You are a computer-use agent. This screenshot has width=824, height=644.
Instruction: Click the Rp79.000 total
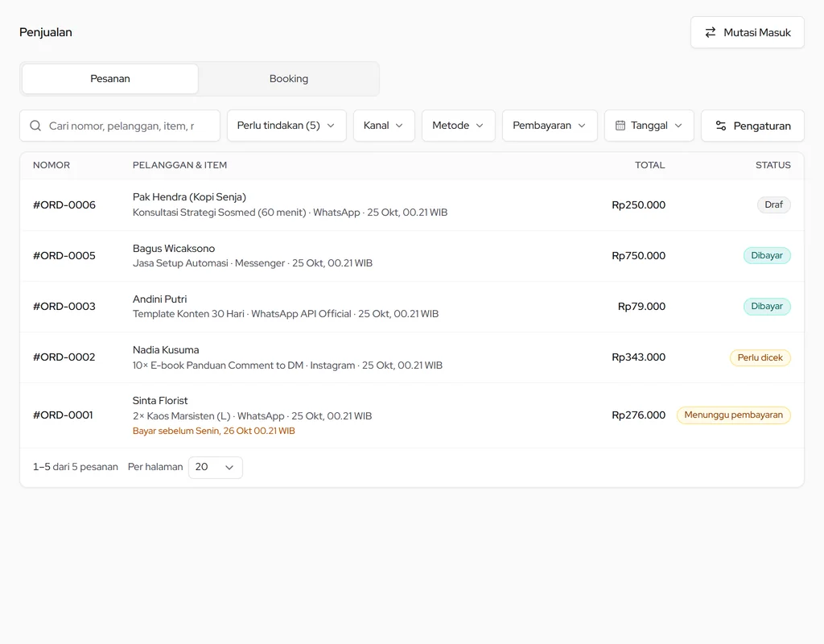coord(641,307)
